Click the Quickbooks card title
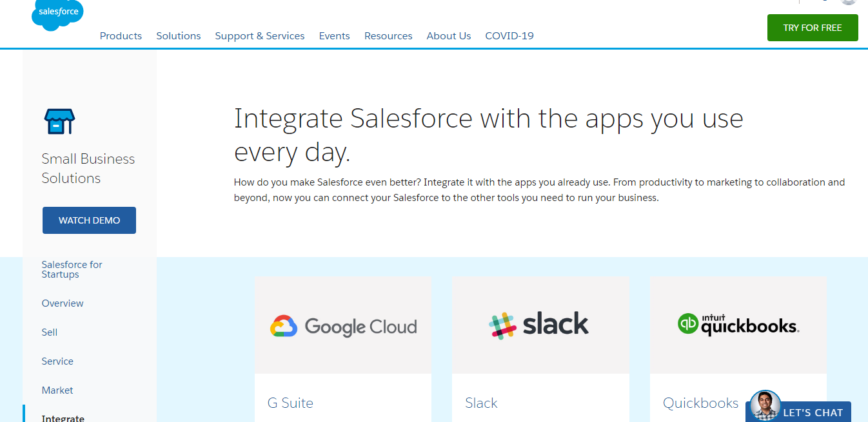This screenshot has height=422, width=868. click(x=701, y=403)
